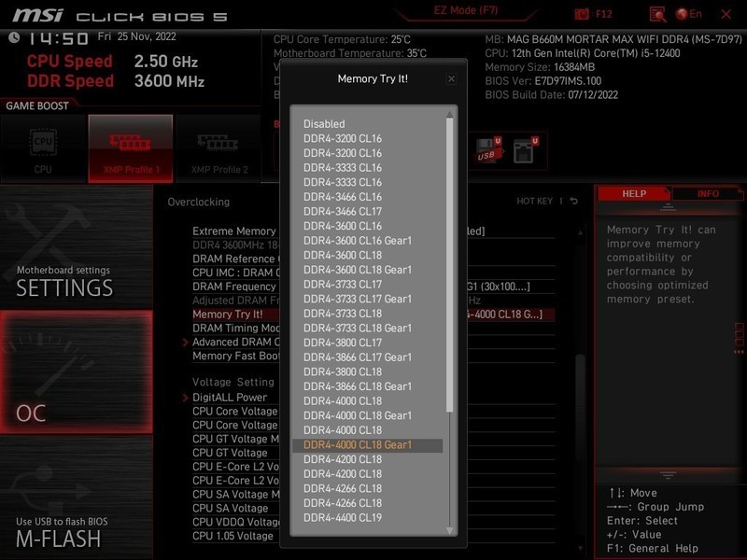Switch to EZ Mode (F7)
The width and height of the screenshot is (747, 560).
point(467,8)
